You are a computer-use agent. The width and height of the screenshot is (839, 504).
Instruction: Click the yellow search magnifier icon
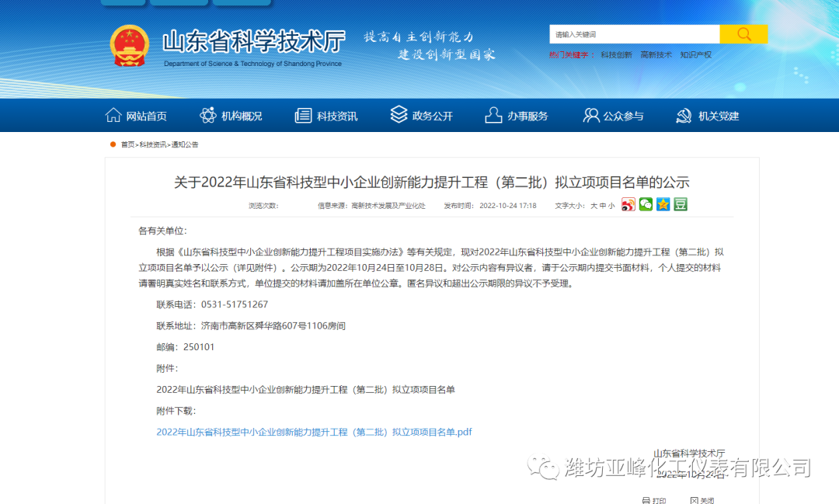click(743, 33)
